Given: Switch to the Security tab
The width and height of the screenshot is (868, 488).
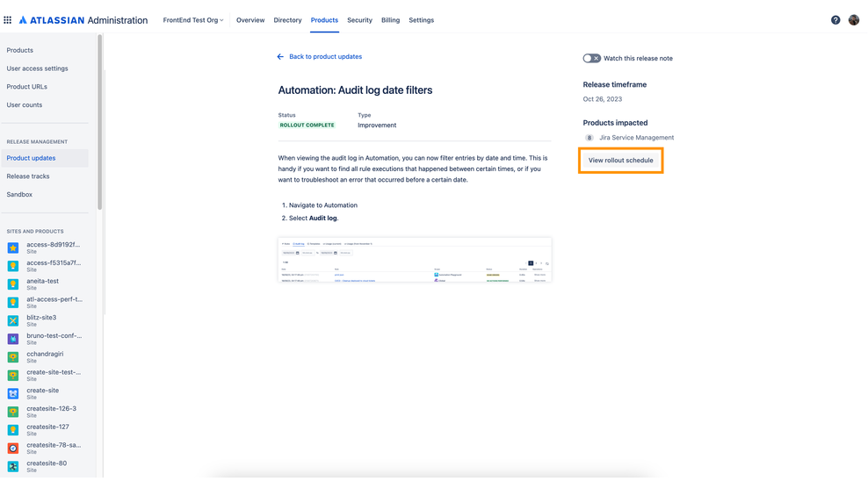Looking at the screenshot, I should (359, 20).
